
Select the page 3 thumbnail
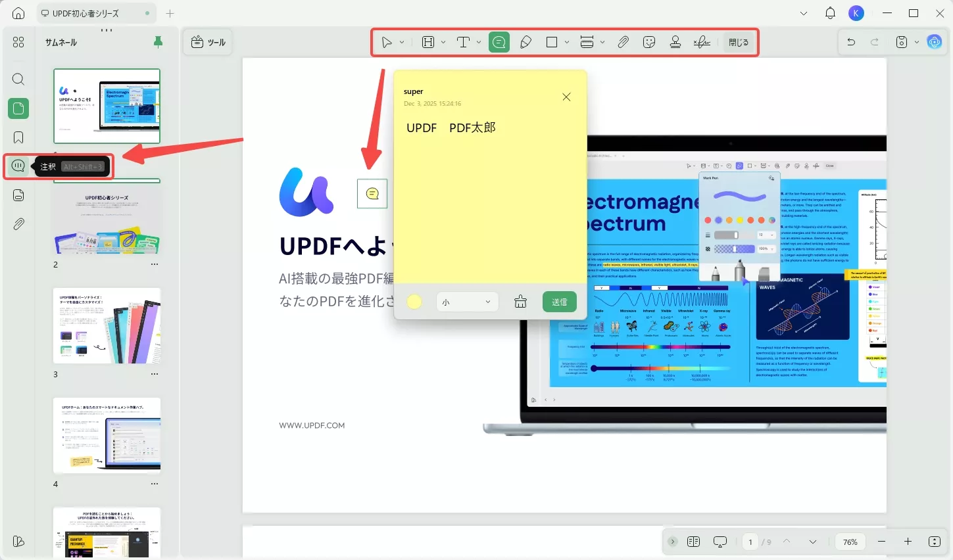[107, 325]
